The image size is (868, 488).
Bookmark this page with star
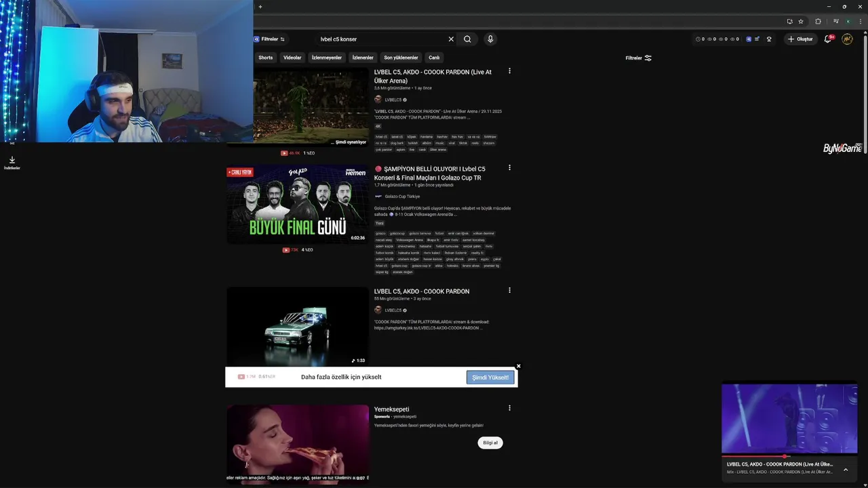point(801,21)
